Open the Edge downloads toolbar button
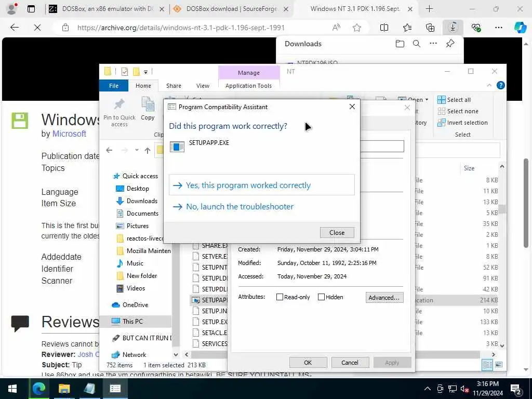The image size is (532, 399). coord(453,28)
